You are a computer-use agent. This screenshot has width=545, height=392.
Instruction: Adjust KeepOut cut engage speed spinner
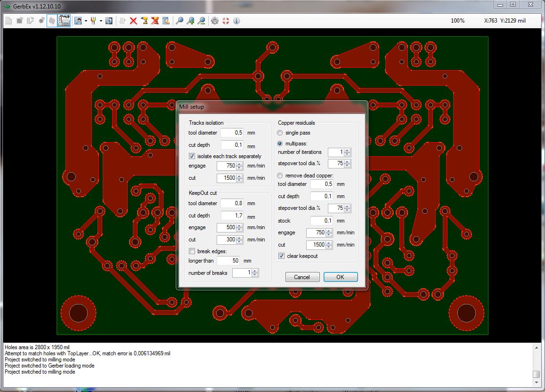pos(239,227)
